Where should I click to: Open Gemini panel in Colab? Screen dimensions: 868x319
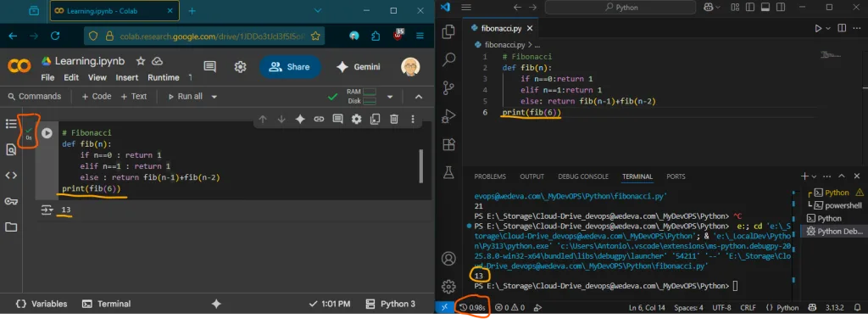(359, 67)
